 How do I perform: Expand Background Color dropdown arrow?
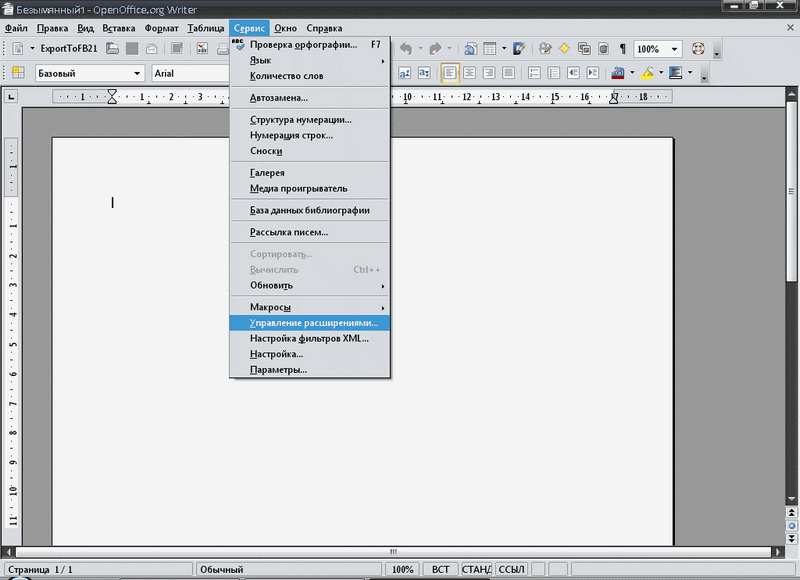pyautogui.click(x=690, y=73)
